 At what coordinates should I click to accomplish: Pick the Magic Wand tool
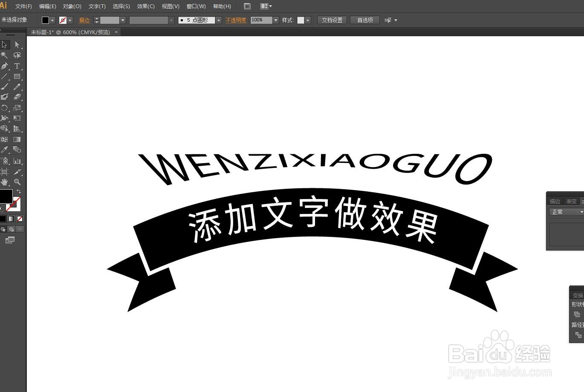pos(5,55)
